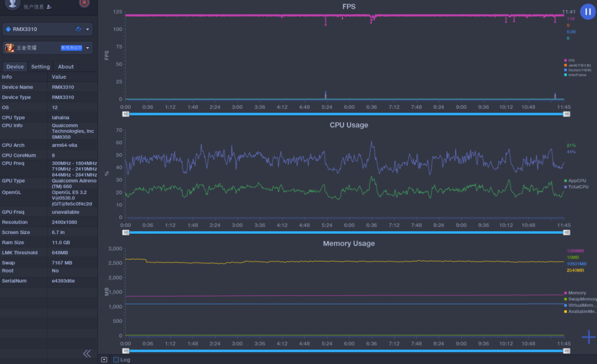
Task: Click the left handle of the CPU Usage time slider
Action: [125, 232]
